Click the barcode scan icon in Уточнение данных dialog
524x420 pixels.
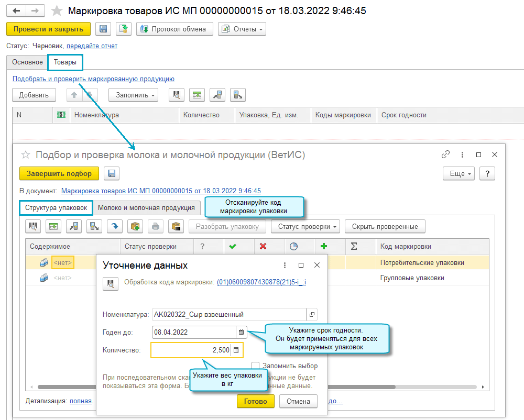pyautogui.click(x=110, y=283)
